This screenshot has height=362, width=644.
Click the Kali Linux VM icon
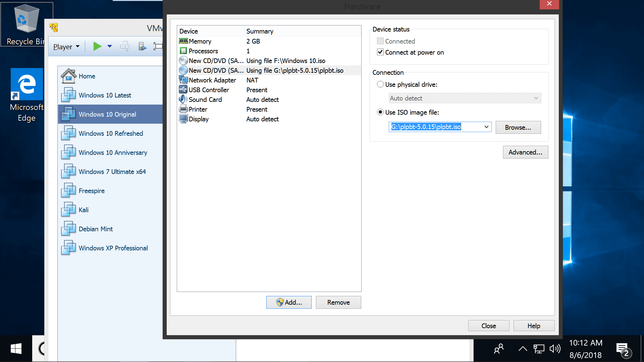tap(68, 209)
